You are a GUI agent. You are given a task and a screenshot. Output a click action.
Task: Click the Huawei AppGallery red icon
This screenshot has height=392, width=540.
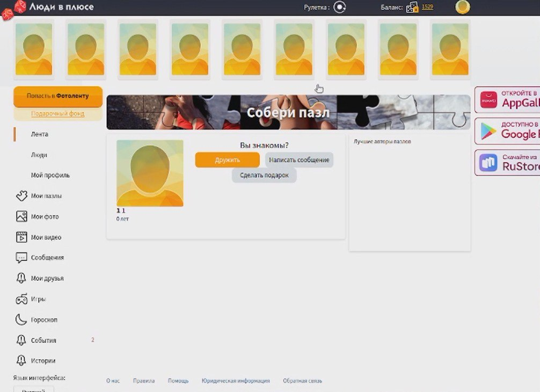(488, 100)
